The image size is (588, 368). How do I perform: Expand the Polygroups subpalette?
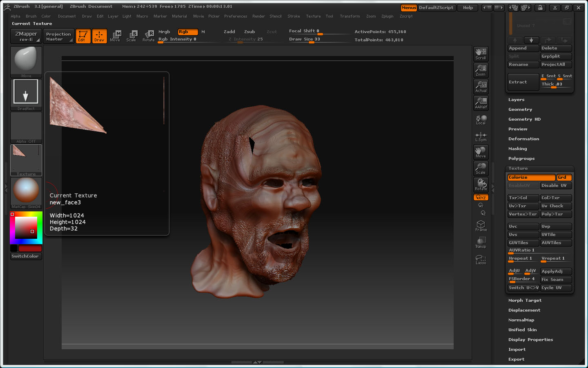[x=521, y=159]
